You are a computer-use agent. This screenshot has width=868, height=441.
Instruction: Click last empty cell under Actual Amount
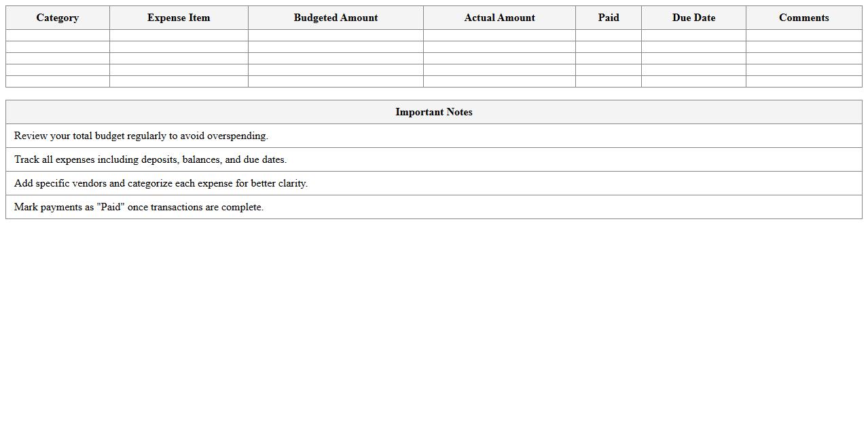tap(499, 81)
